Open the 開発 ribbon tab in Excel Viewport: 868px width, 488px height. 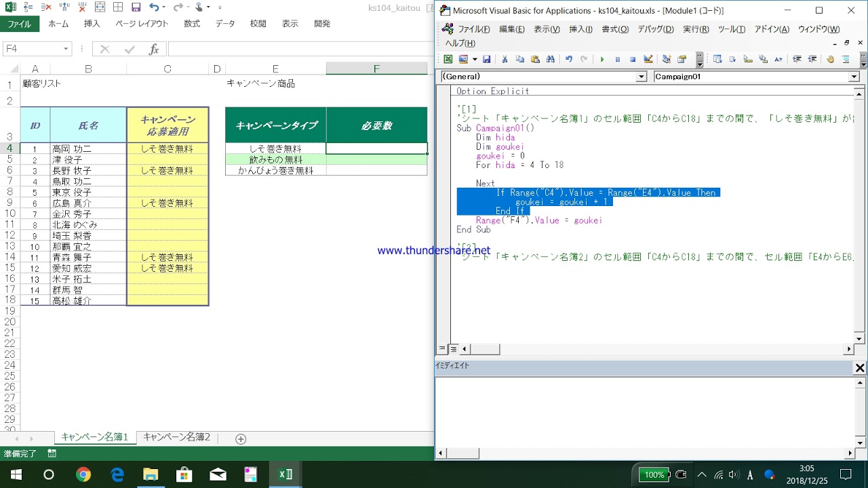(x=322, y=24)
